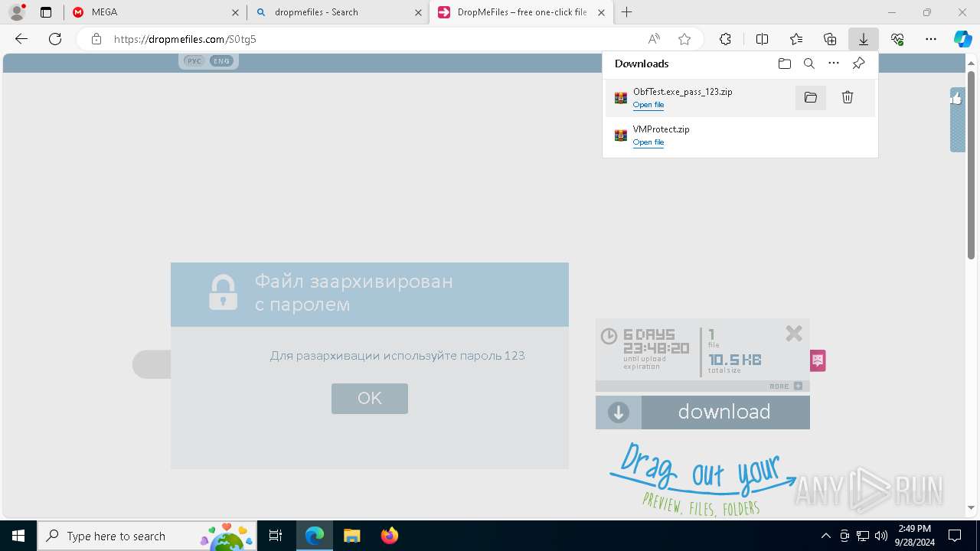Image resolution: width=980 pixels, height=551 pixels.
Task: Open file link for VMProtect.zip
Action: [648, 142]
